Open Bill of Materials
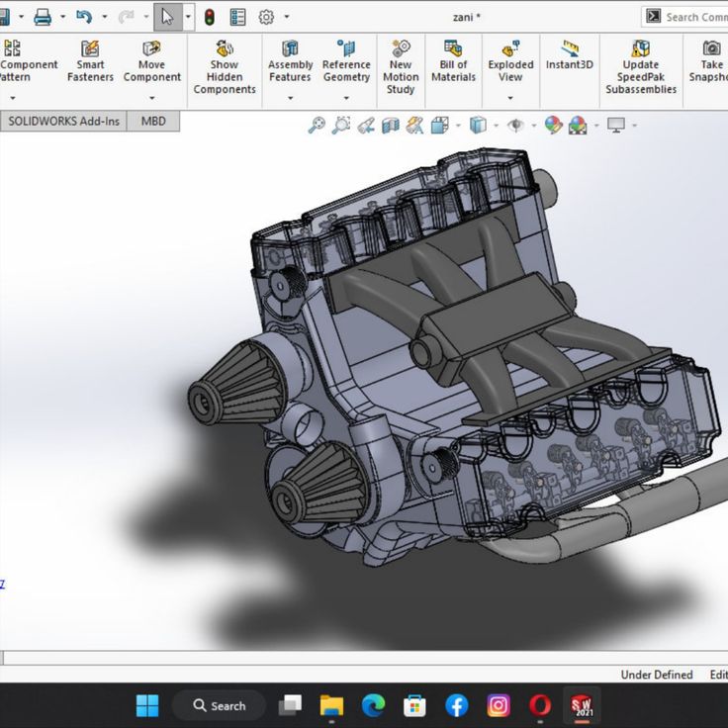Image resolution: width=728 pixels, height=728 pixels. coord(453,61)
